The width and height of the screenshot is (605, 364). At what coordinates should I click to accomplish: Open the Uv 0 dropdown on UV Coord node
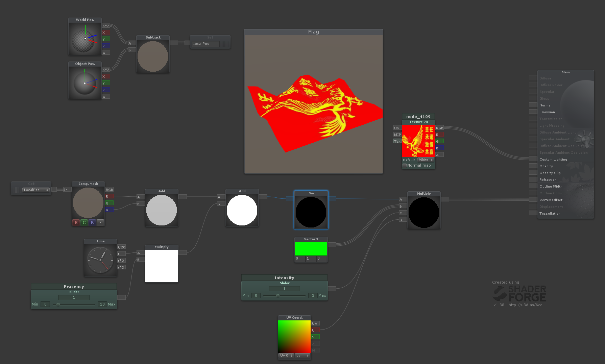(x=286, y=355)
